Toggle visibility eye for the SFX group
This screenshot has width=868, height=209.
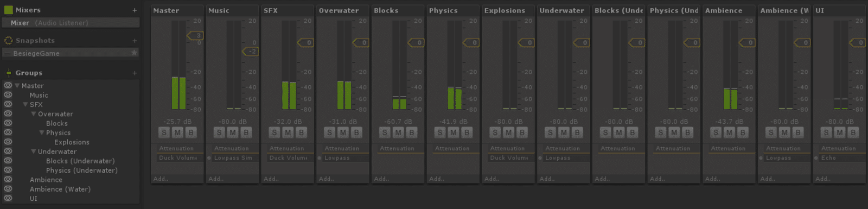pyautogui.click(x=8, y=104)
